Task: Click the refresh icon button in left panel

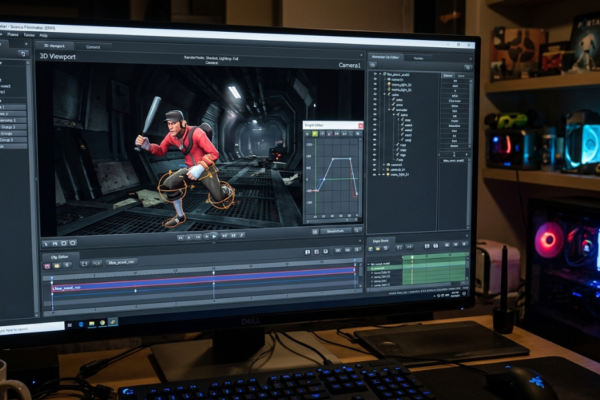Action: point(23,54)
